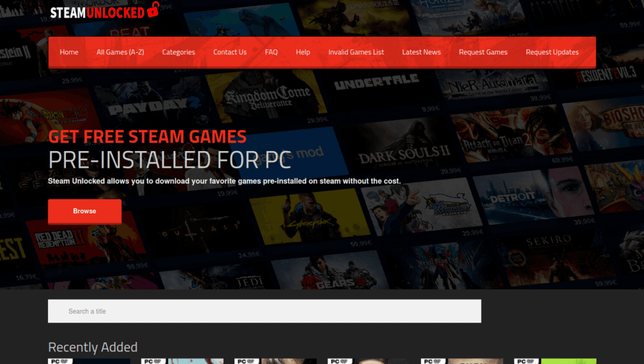
Task: Click the red Browse button
Action: [84, 211]
